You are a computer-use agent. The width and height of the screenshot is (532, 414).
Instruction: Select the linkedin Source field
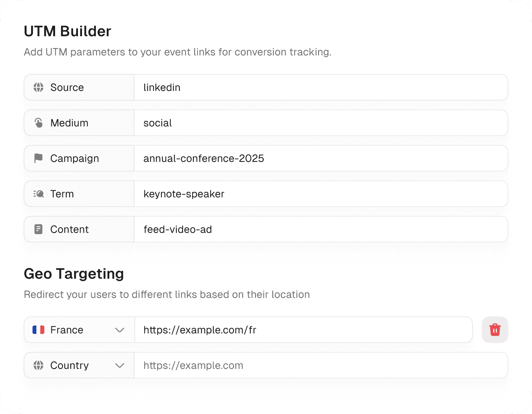(259, 87)
